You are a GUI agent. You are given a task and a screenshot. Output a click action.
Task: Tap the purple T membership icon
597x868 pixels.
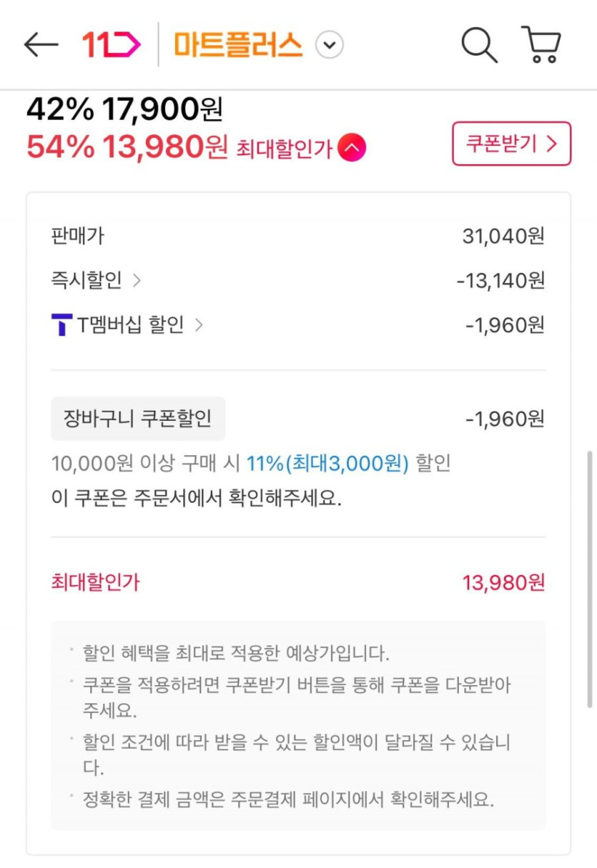(62, 325)
